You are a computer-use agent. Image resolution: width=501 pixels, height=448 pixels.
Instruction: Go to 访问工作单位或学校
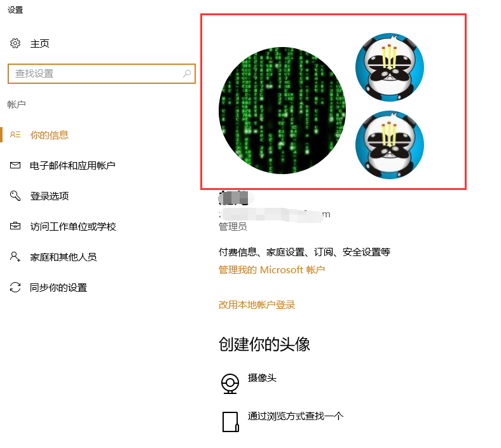click(x=73, y=226)
